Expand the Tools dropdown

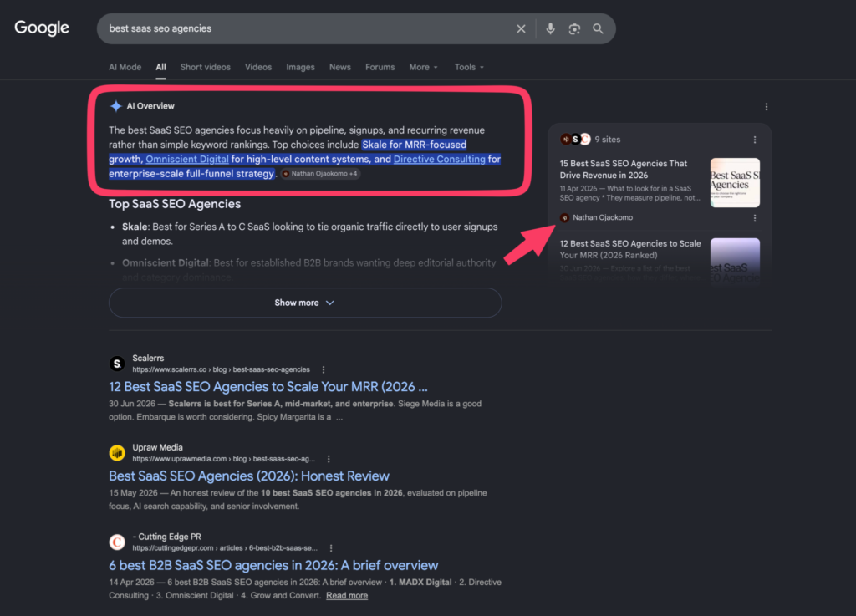(469, 67)
